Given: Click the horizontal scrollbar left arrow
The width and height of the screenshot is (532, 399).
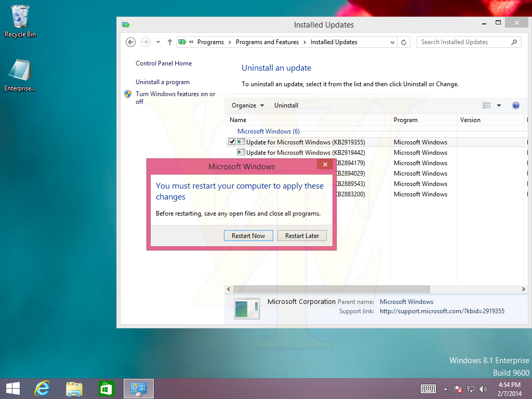Looking at the screenshot, I should [x=229, y=289].
